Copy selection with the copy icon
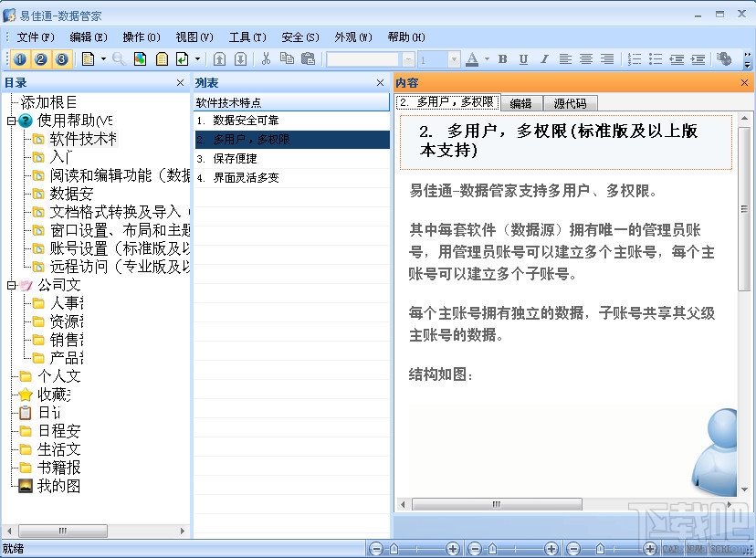This screenshot has width=756, height=558. (x=287, y=59)
